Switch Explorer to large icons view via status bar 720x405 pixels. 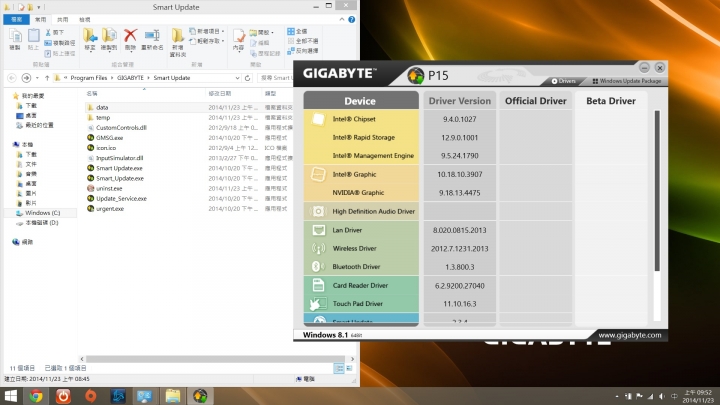[x=349, y=368]
